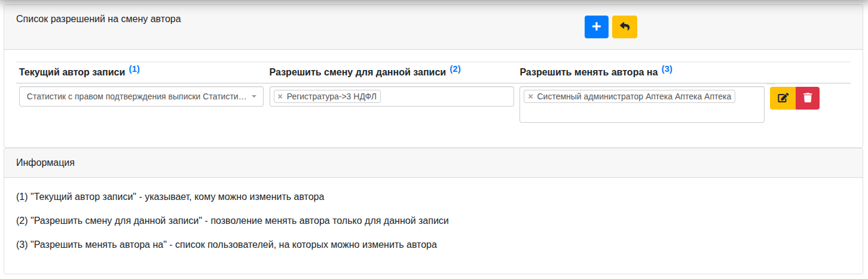
Task: Click the Текущий автор записи column header
Action: 72,72
